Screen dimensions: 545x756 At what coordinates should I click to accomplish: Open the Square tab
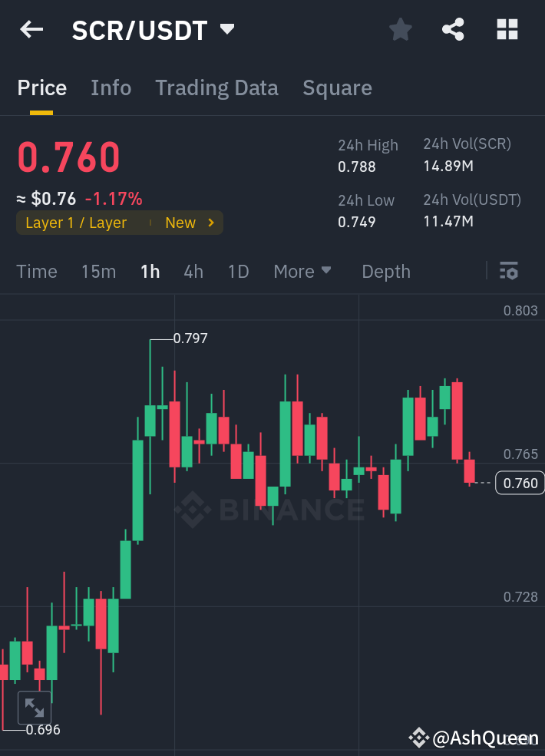coord(337,87)
